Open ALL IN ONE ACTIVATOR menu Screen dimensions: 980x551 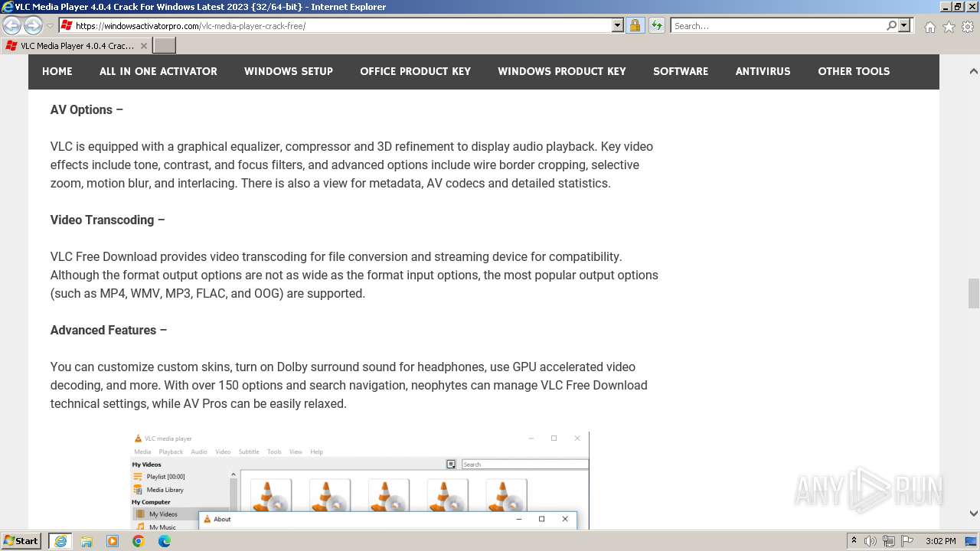point(158,71)
